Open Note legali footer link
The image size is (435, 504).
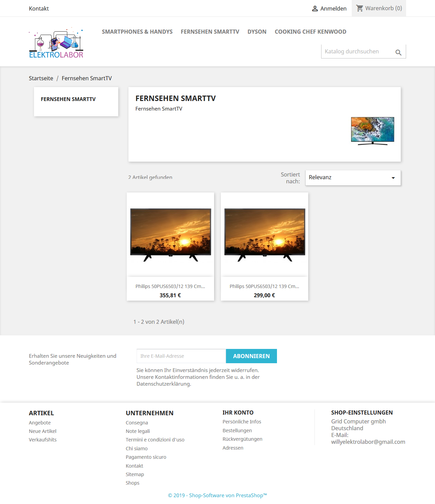pos(138,431)
